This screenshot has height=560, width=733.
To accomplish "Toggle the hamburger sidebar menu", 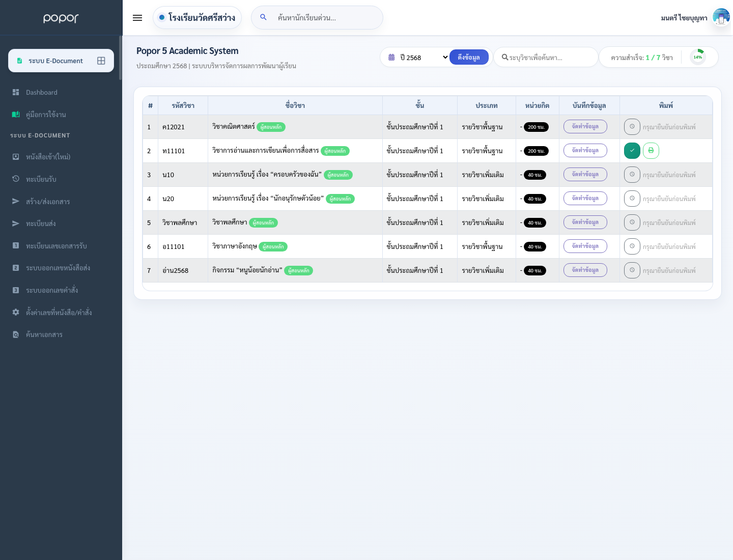I will 137,18.
